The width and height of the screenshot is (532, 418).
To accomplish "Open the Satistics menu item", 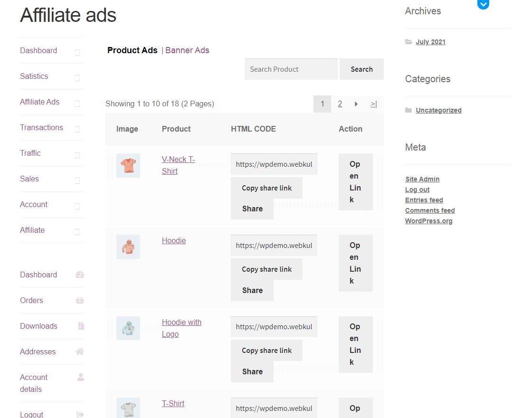I will tap(34, 76).
